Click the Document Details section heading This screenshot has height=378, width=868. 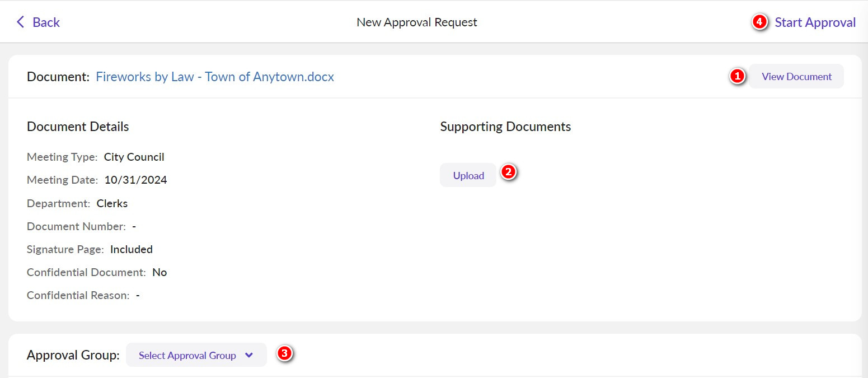(x=77, y=127)
